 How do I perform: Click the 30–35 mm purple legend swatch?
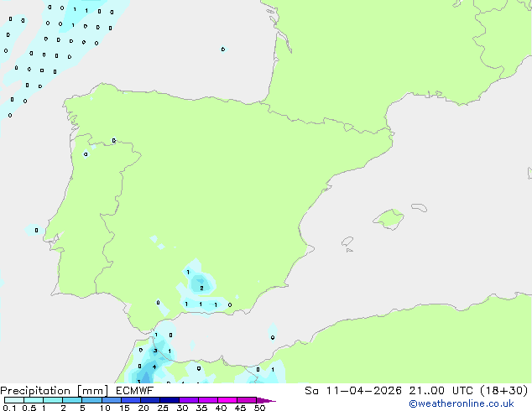[189, 400]
